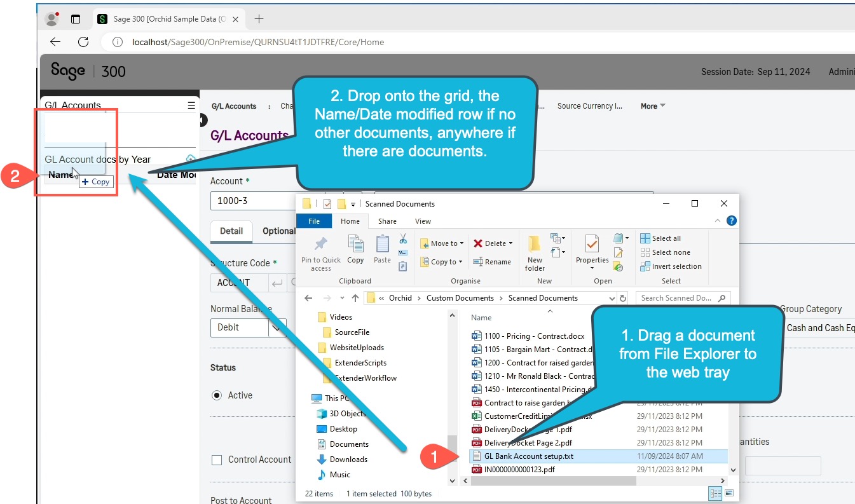The width and height of the screenshot is (855, 504).
Task: Switch to the Optional tab in Sage
Action: (x=279, y=231)
